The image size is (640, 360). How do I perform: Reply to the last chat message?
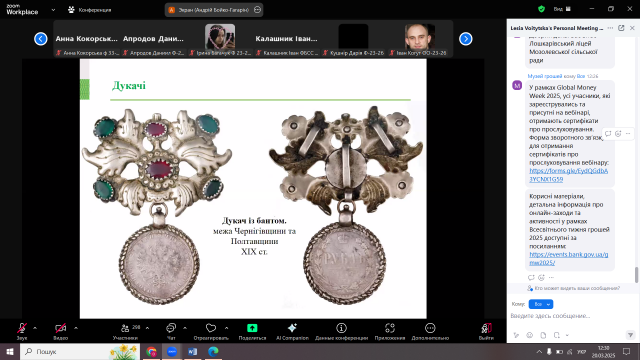point(531,278)
